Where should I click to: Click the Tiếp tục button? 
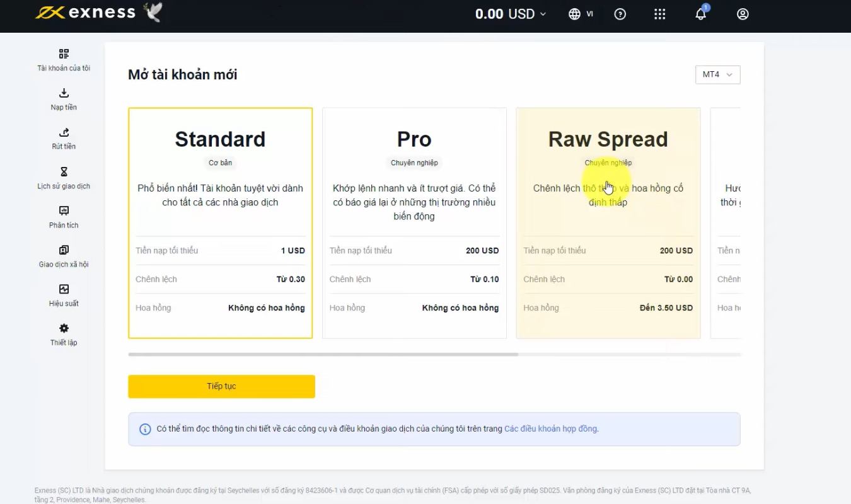tap(221, 386)
